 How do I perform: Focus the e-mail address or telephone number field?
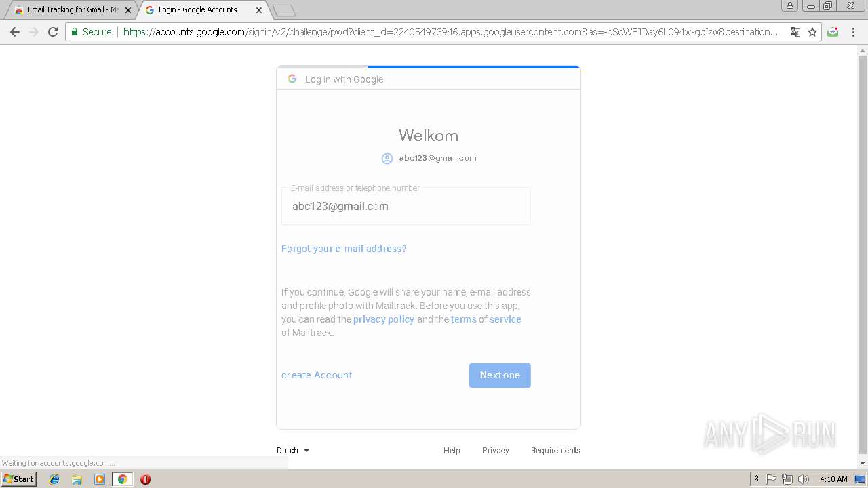point(406,206)
